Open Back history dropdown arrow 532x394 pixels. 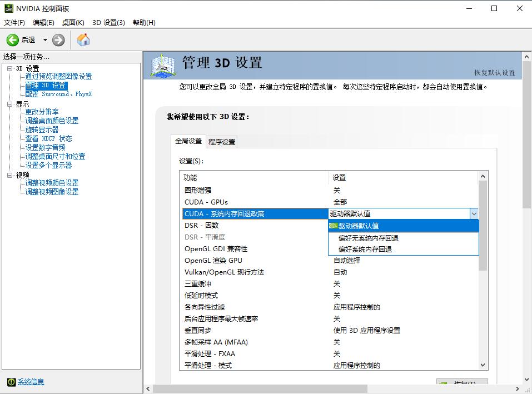coord(45,40)
